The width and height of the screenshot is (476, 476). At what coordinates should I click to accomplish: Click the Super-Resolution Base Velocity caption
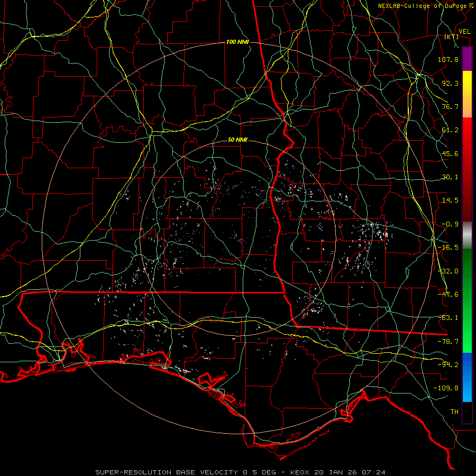[x=241, y=472]
